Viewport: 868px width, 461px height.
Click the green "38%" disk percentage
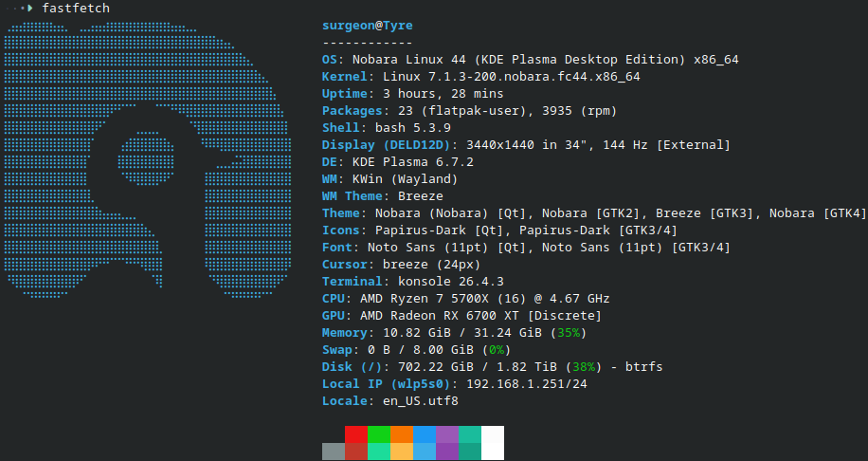click(584, 367)
